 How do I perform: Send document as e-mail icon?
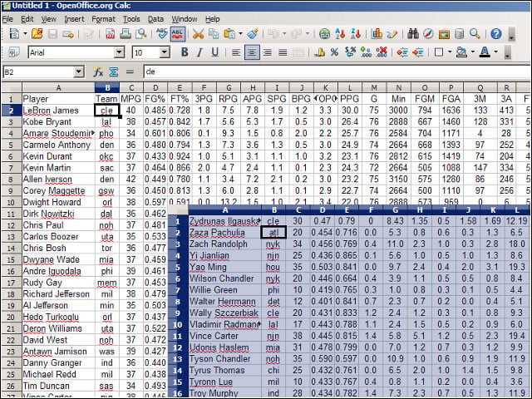(x=68, y=34)
